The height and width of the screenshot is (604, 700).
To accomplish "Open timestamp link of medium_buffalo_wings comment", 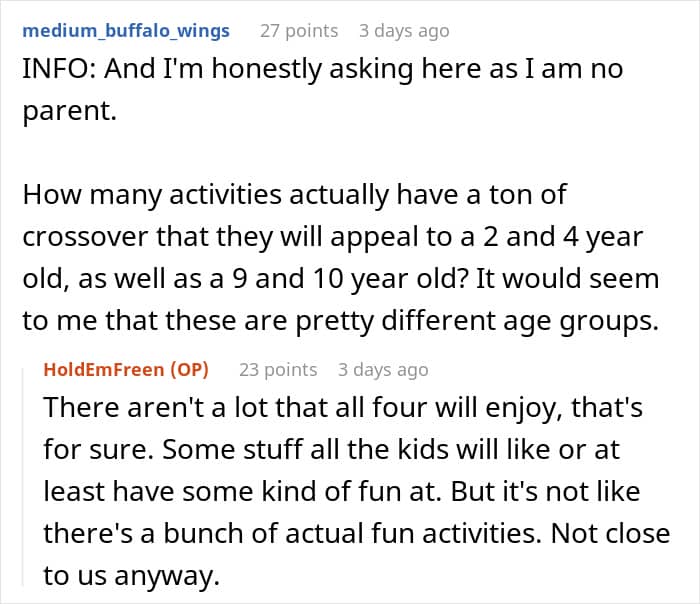I will click(x=404, y=30).
